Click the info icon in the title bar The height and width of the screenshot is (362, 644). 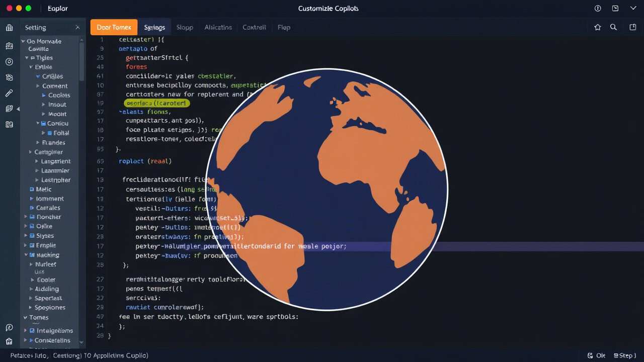pos(597,8)
